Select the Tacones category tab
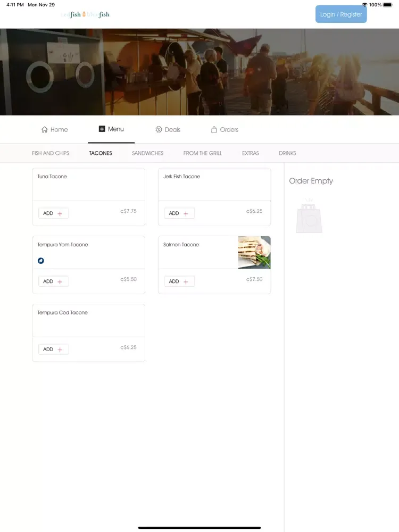The height and width of the screenshot is (532, 399). coord(101,153)
